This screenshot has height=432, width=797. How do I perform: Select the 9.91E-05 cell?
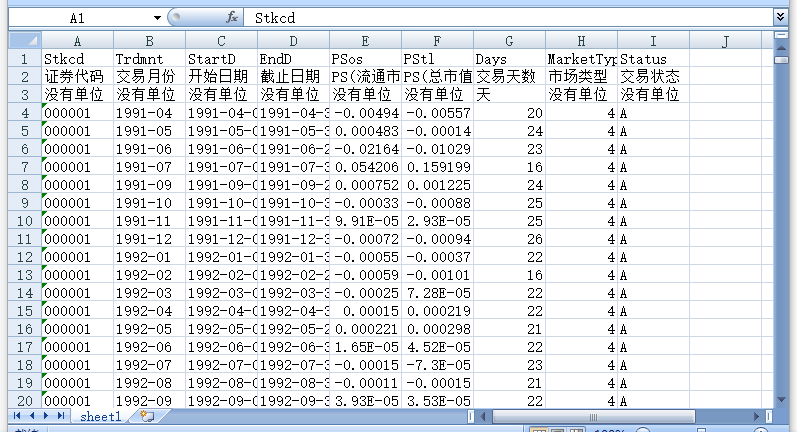point(365,221)
